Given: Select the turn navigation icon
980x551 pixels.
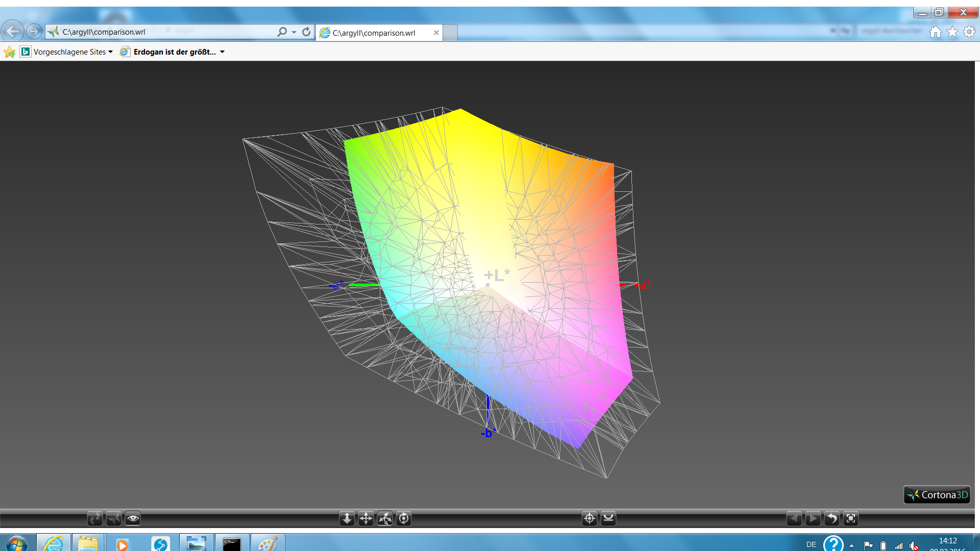Looking at the screenshot, I should 385,519.
